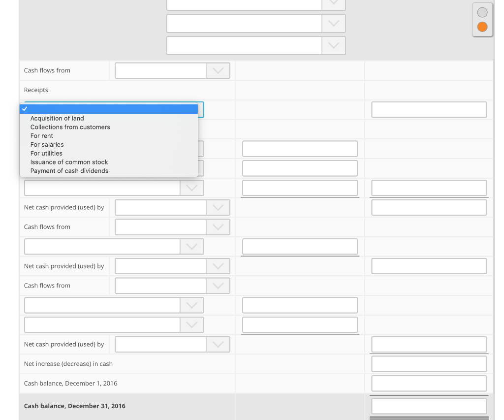Select the blank checked option in dropdown
504x420 pixels.
(x=109, y=109)
